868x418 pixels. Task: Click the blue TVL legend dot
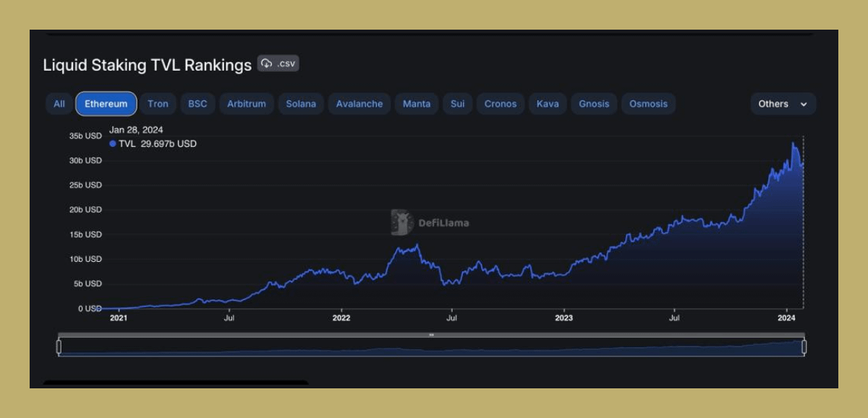point(113,144)
